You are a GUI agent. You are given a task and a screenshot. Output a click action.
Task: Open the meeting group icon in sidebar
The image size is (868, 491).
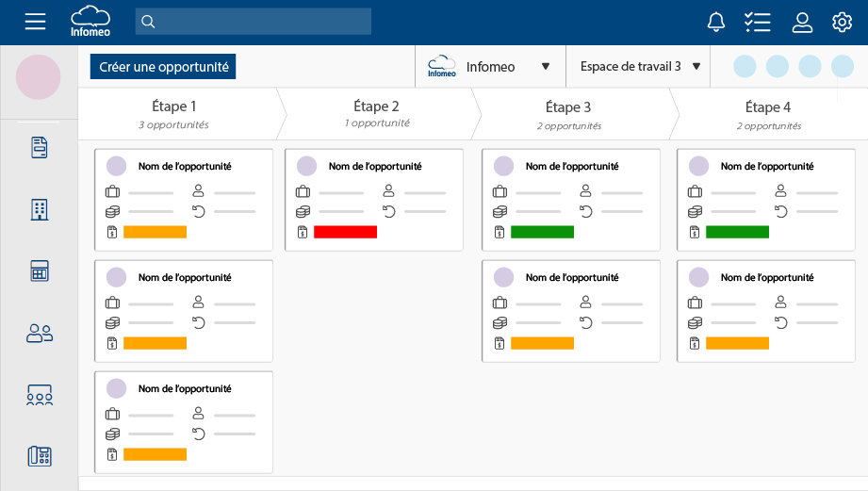(39, 395)
